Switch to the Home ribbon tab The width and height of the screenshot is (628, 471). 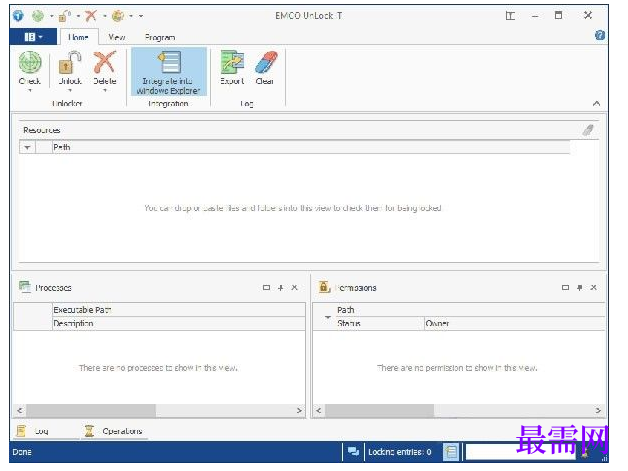click(78, 37)
